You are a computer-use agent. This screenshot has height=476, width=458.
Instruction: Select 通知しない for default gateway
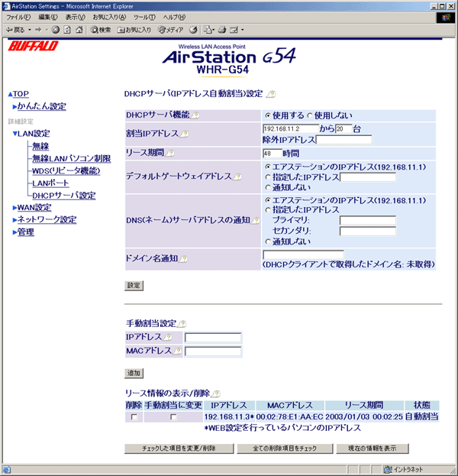[x=267, y=187]
